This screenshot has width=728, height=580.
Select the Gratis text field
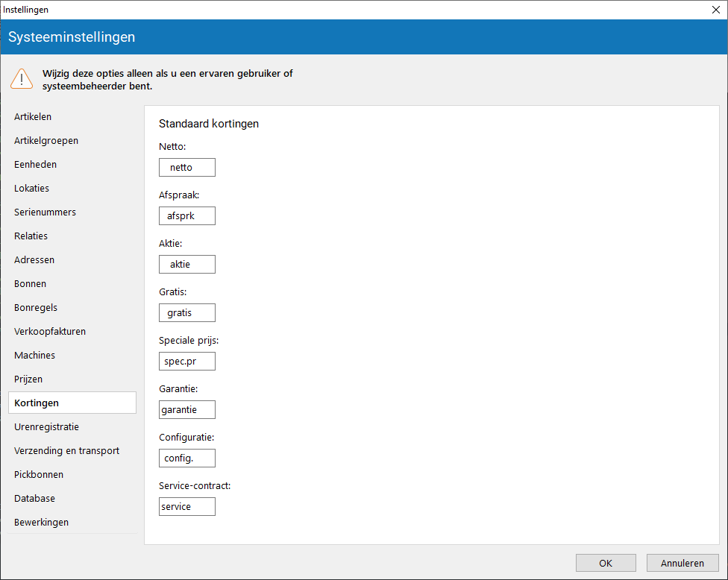click(187, 312)
